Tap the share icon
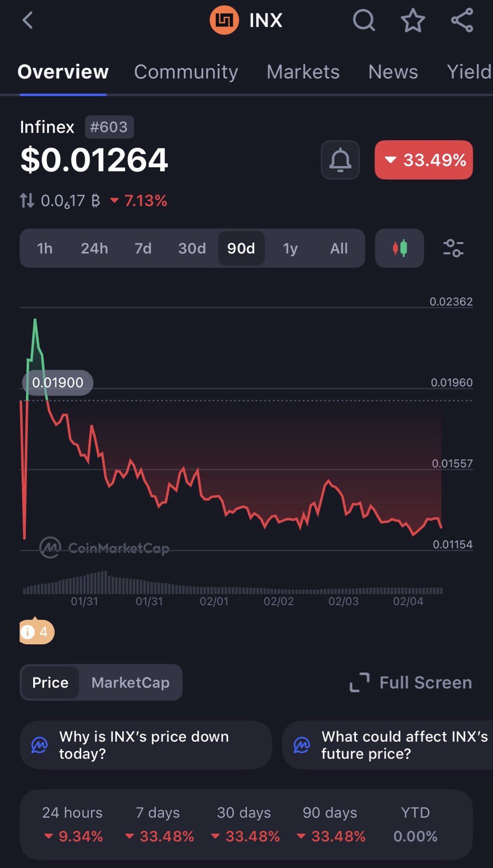Viewport: 493px width, 868px height. point(462,20)
